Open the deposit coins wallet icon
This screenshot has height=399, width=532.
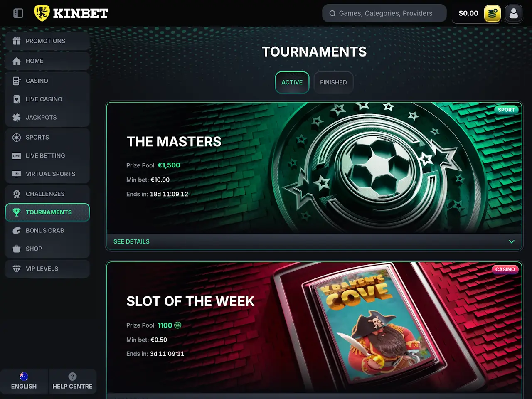pyautogui.click(x=493, y=13)
